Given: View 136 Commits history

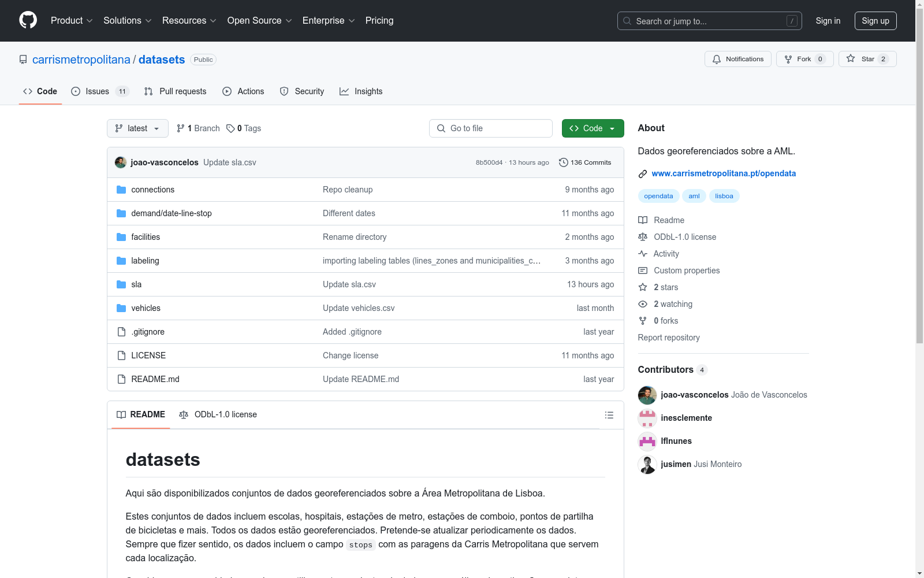Looking at the screenshot, I should click(585, 162).
